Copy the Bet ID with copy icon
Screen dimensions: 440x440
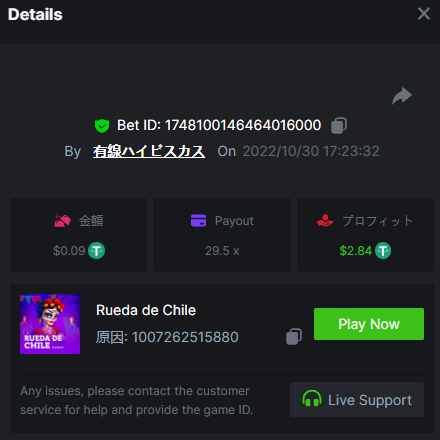pyautogui.click(x=339, y=126)
